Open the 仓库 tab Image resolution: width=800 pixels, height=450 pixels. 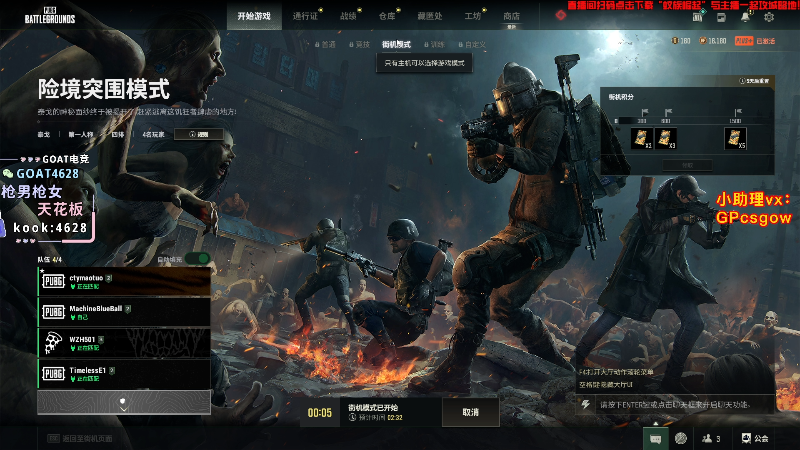pos(387,16)
